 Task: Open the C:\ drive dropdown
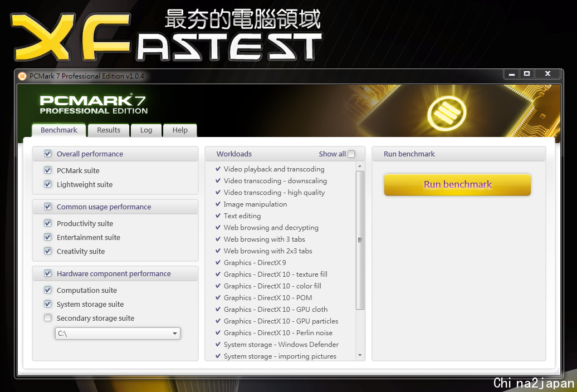118,334
